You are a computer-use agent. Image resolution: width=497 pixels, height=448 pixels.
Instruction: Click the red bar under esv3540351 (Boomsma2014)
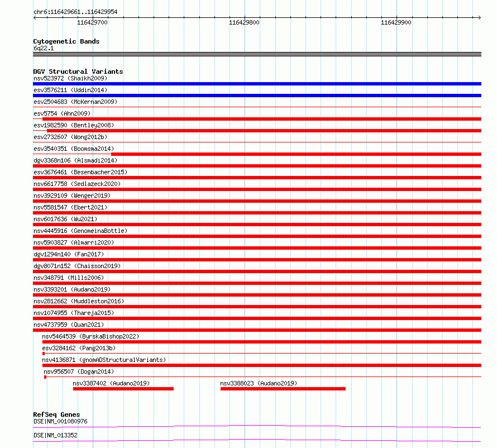296,154
